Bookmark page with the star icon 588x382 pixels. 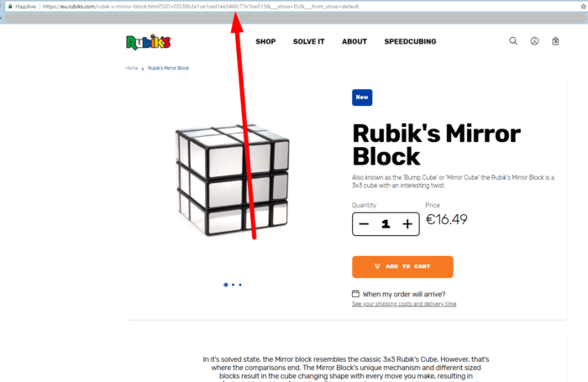pyautogui.click(x=580, y=5)
